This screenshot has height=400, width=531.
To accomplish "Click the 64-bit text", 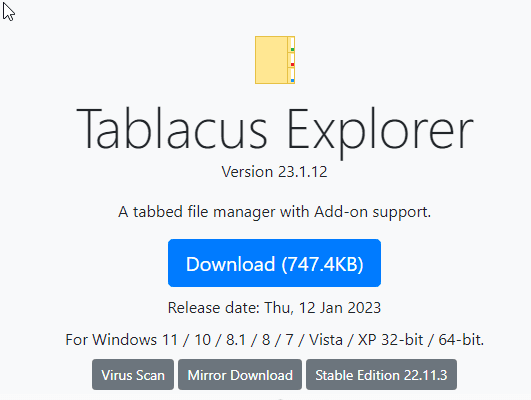I will [x=461, y=340].
